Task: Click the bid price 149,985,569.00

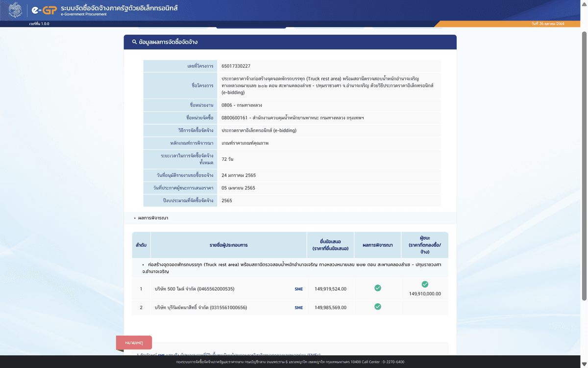Action: 330,308
